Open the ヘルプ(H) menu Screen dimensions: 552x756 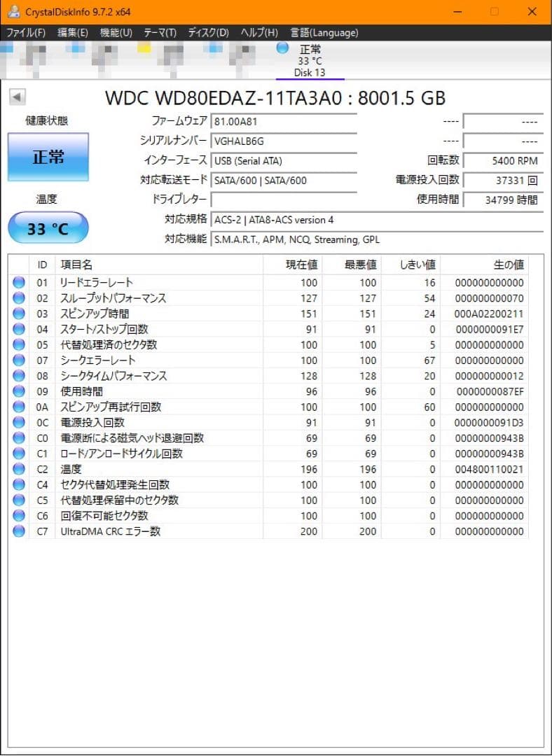pyautogui.click(x=259, y=33)
